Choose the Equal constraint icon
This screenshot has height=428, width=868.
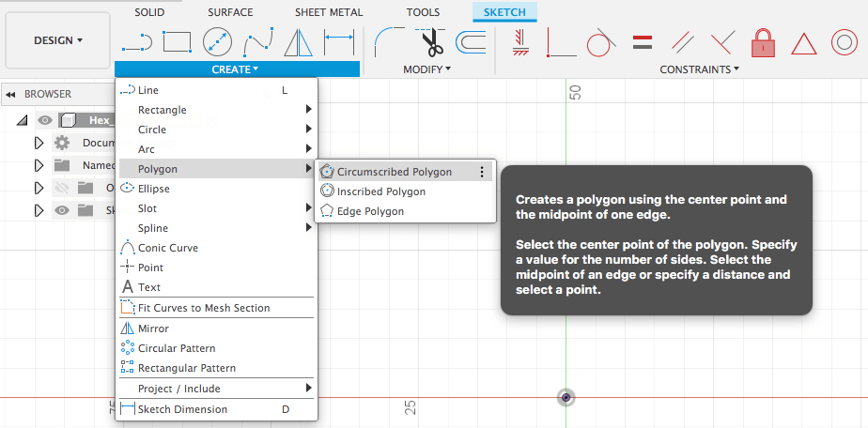643,43
